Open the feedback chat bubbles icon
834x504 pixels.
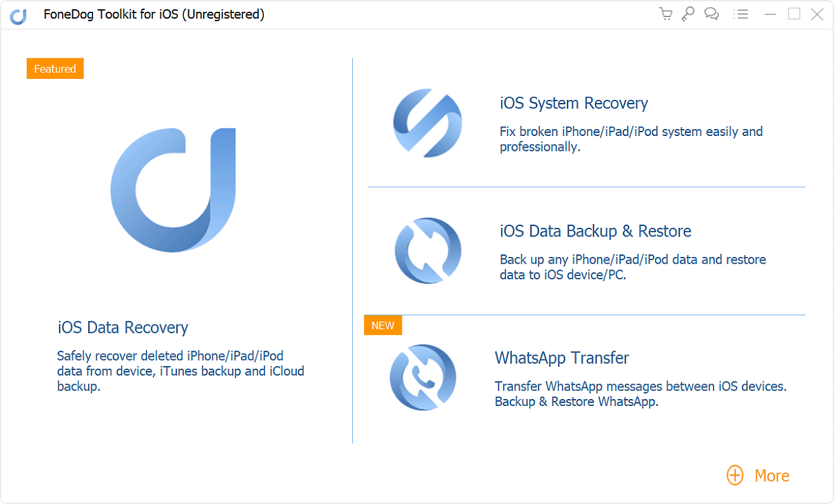pyautogui.click(x=712, y=14)
